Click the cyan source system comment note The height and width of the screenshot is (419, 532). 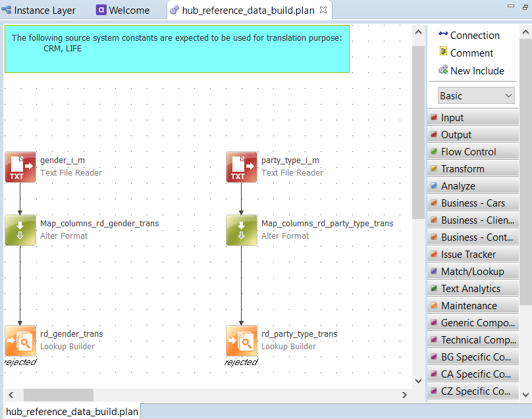(x=176, y=49)
